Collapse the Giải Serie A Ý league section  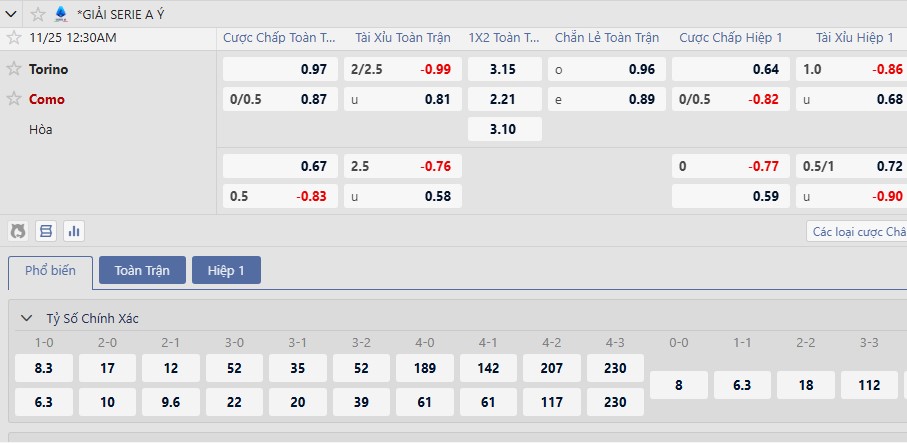pyautogui.click(x=11, y=14)
